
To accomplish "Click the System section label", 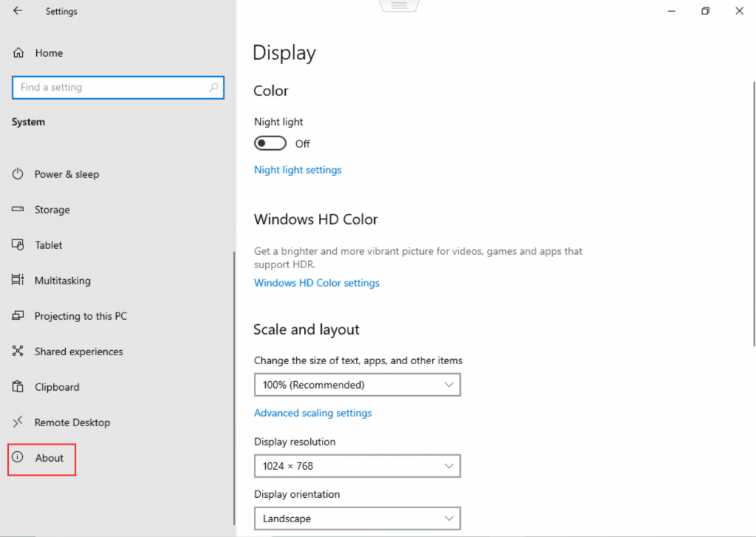I will pos(29,122).
